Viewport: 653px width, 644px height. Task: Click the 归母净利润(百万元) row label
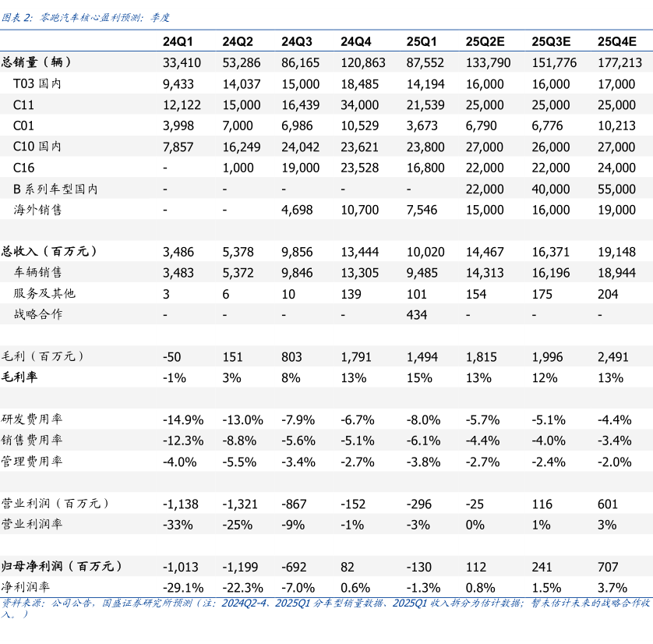coord(62,566)
